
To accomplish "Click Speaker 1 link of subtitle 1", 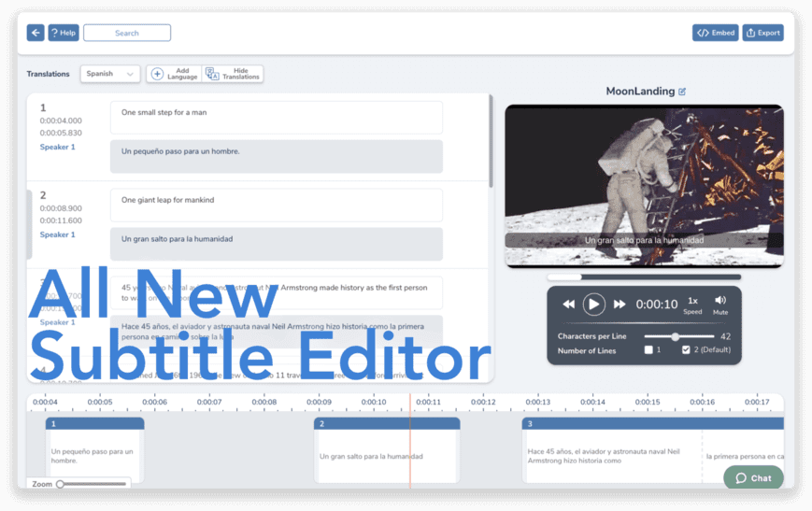I will (58, 147).
